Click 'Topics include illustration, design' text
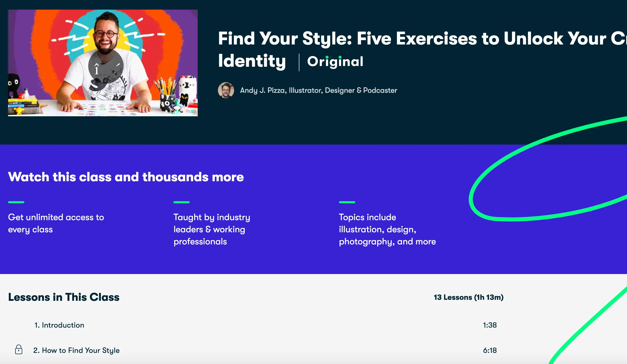 point(387,229)
